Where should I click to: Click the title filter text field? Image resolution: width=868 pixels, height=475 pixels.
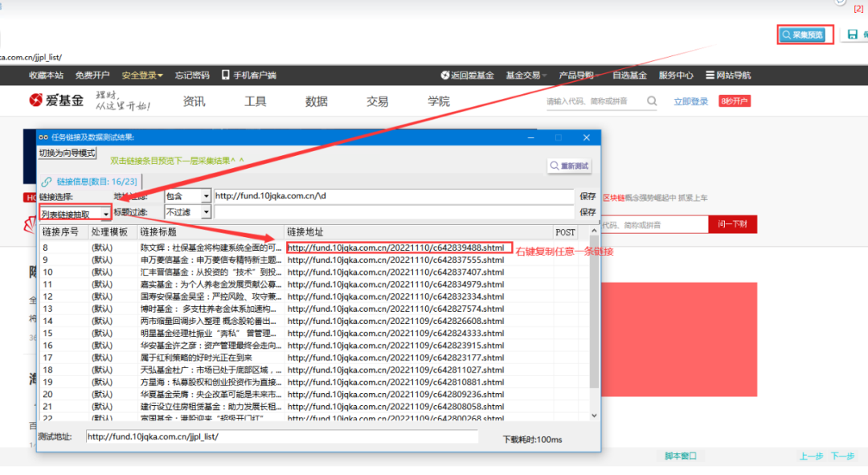[394, 212]
